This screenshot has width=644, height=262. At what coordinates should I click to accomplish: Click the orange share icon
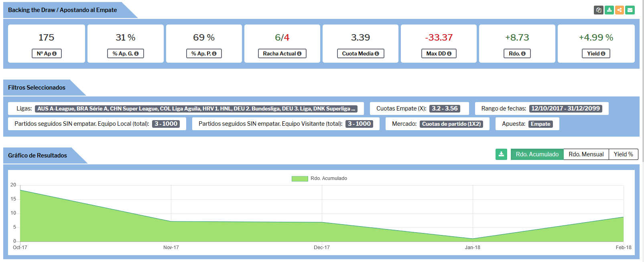620,10
